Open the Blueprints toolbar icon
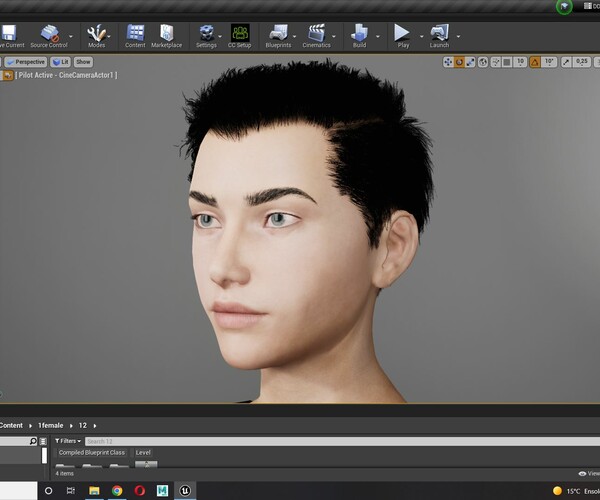Image resolution: width=600 pixels, height=500 pixels. coord(279,33)
